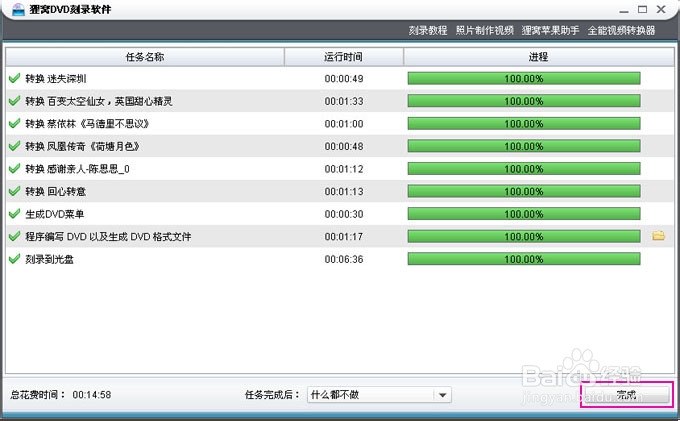Click the run time 00:00:49
The image size is (680, 421).
(344, 79)
